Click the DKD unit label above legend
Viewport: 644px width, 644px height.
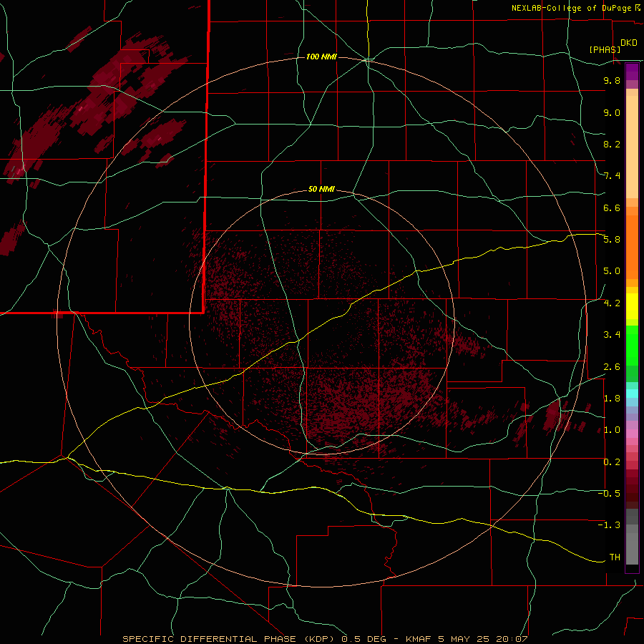[x=629, y=43]
